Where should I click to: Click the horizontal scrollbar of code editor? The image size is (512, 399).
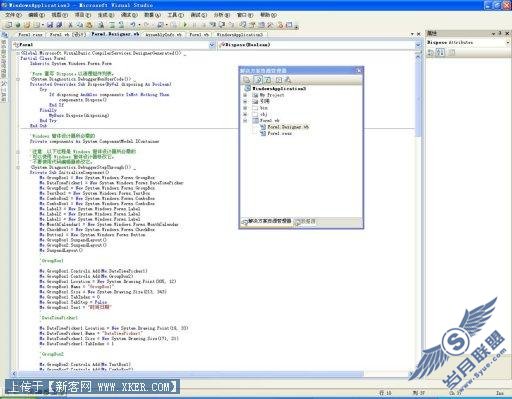coord(213,374)
